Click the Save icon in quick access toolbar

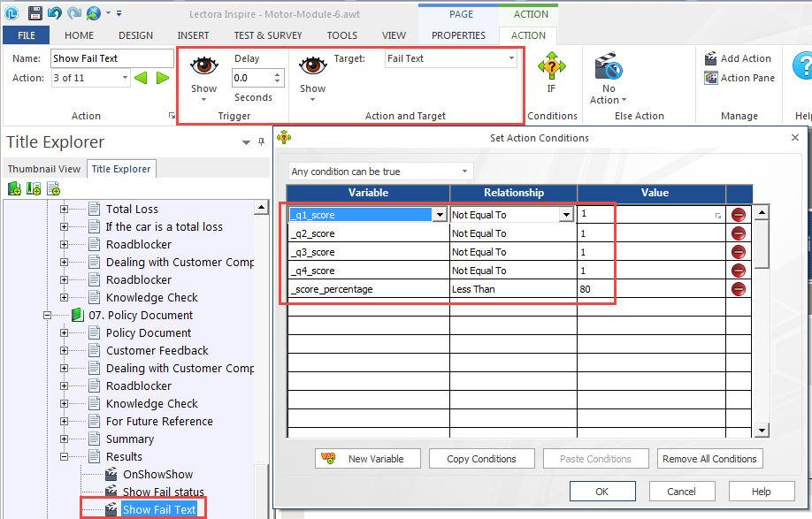click(34, 13)
